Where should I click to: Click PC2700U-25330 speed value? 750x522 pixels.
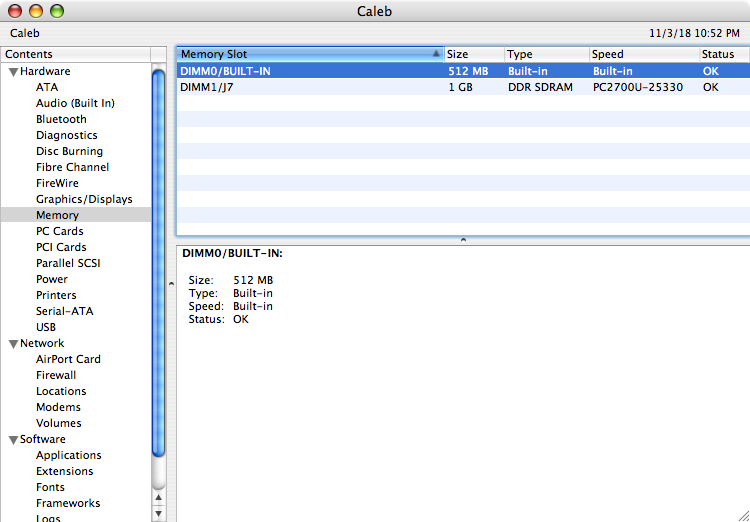point(638,88)
